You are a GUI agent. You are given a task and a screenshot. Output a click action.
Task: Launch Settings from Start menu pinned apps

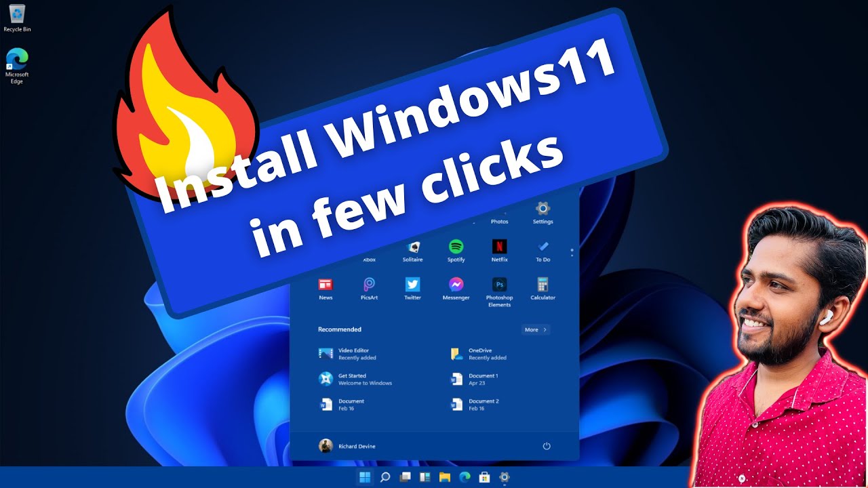pyautogui.click(x=542, y=213)
